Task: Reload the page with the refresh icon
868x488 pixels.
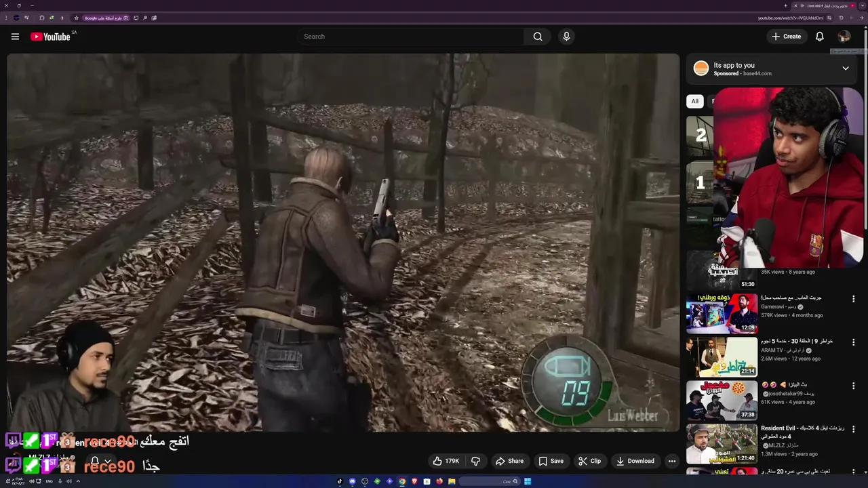Action: 841,18
